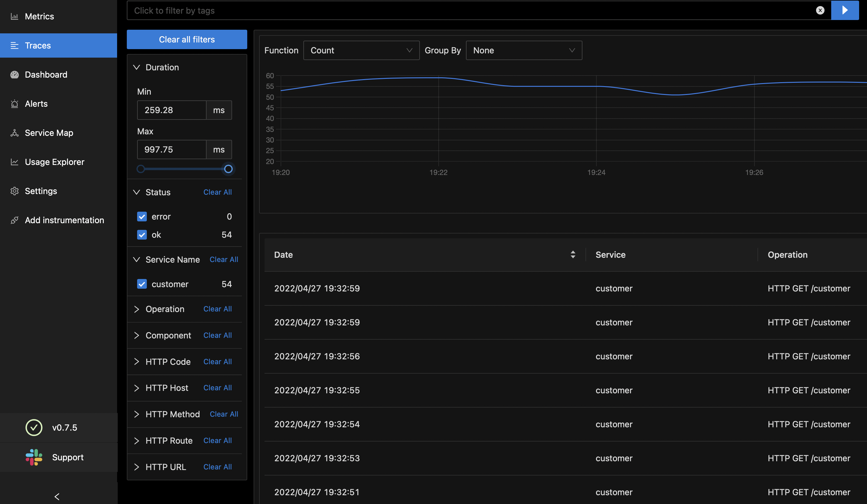
Task: Click the Add instrumentation plug icon
Action: click(15, 220)
